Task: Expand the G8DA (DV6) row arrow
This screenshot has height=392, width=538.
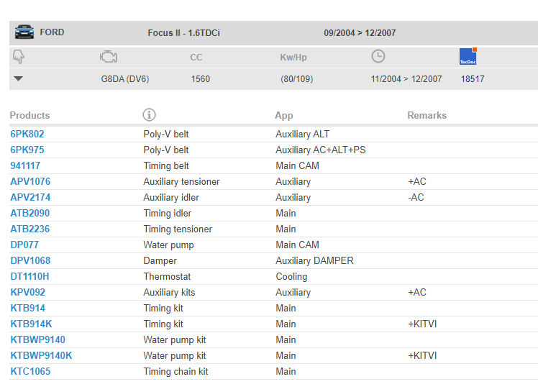Action: pos(18,78)
